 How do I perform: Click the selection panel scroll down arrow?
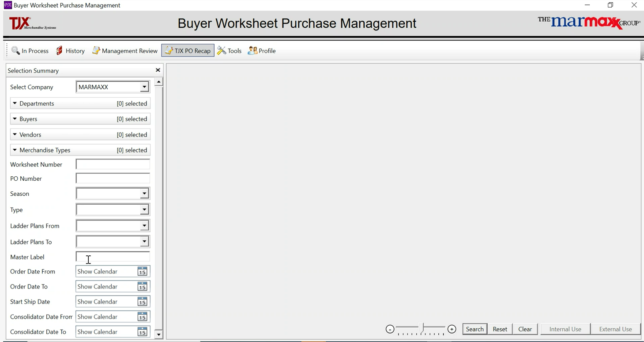coord(158,334)
